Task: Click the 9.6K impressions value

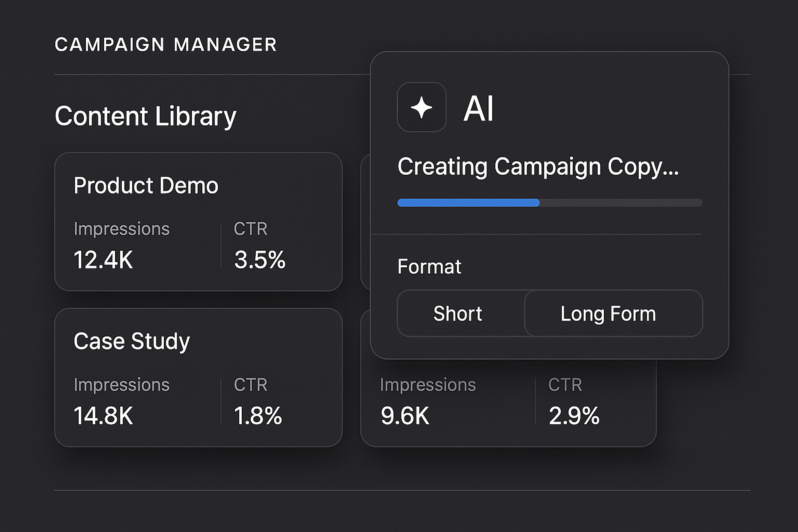Action: coord(405,415)
